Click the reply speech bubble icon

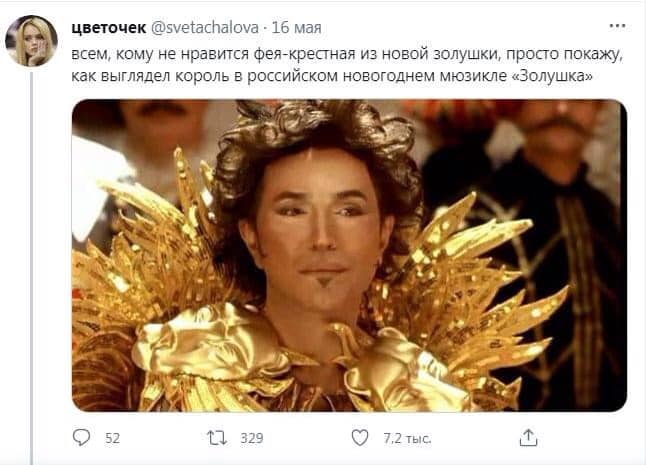pyautogui.click(x=81, y=437)
